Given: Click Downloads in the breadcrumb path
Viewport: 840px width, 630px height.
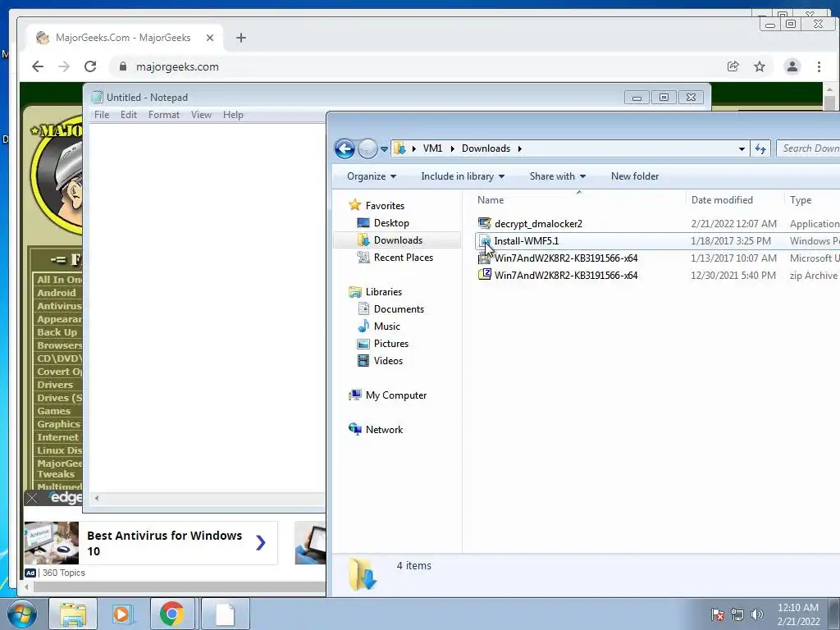Looking at the screenshot, I should (486, 148).
